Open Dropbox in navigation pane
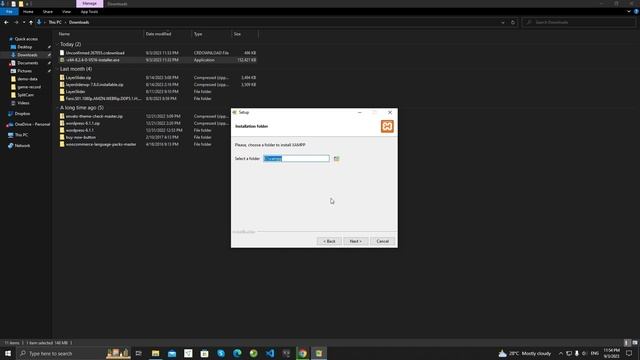 (22, 114)
